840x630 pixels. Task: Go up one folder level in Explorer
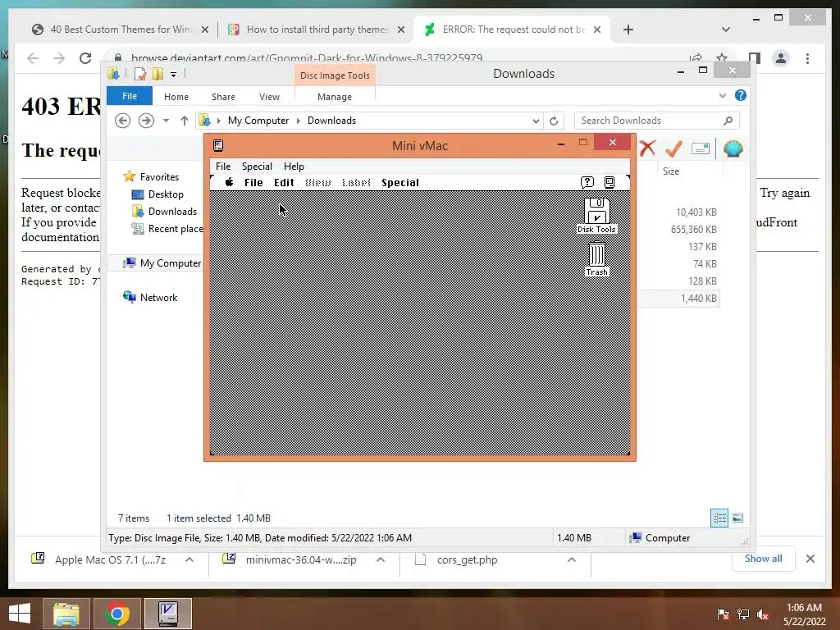coord(185,121)
